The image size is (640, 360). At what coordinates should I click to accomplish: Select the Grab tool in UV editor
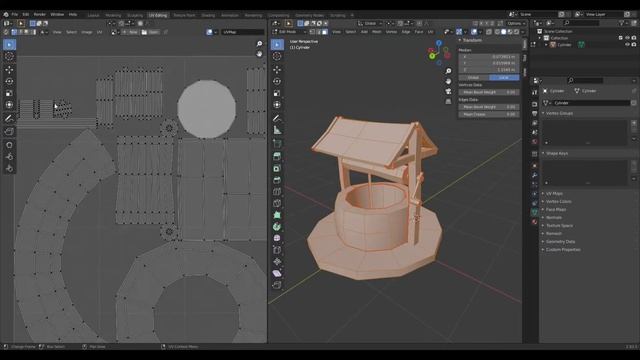(x=9, y=145)
